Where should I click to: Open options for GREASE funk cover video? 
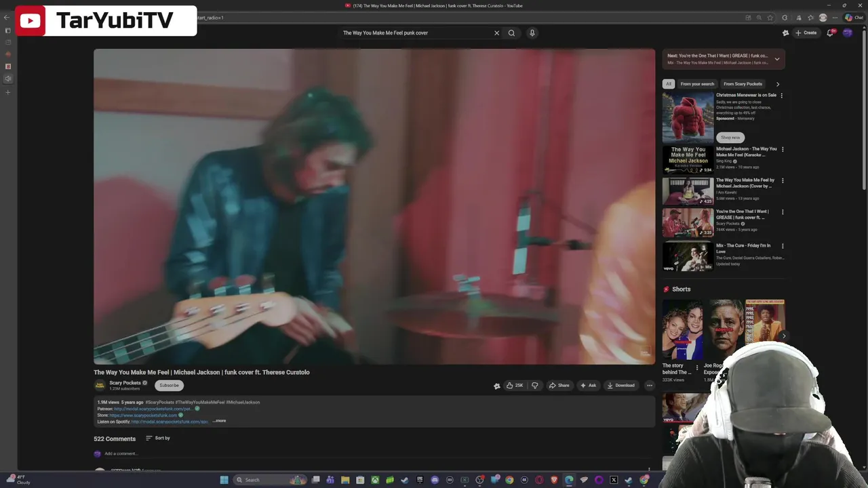(x=783, y=212)
